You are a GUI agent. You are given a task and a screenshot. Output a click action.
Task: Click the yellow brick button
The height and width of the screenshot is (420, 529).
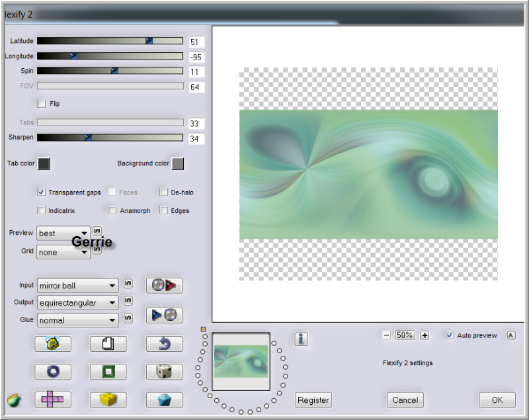(x=108, y=399)
